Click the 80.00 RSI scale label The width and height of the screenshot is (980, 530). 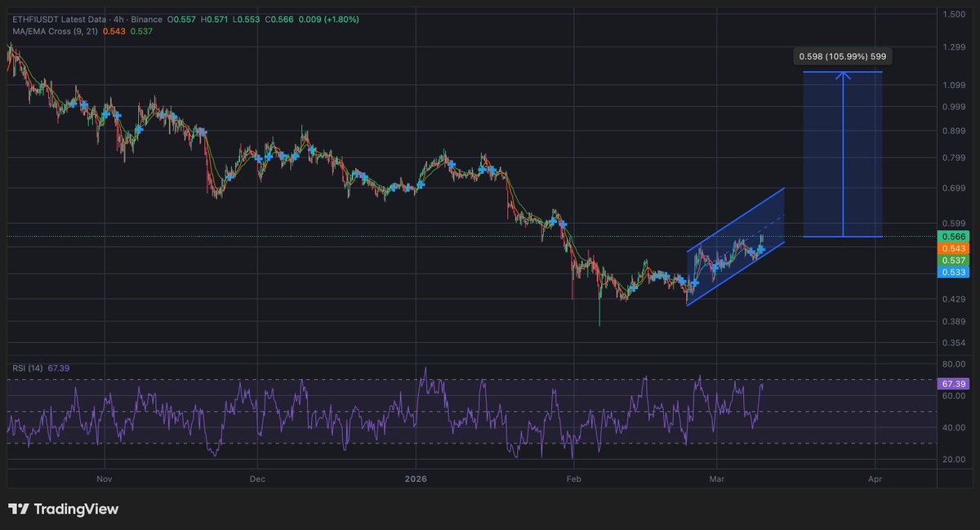click(955, 364)
